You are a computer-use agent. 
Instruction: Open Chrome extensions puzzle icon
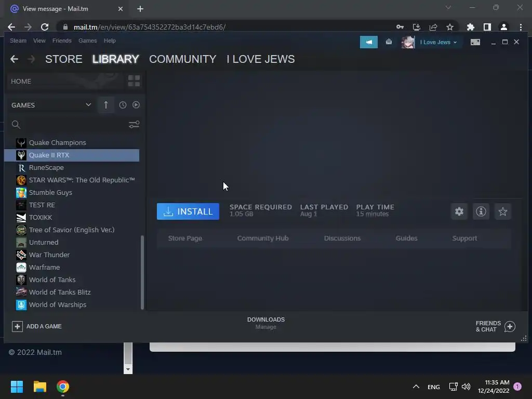pyautogui.click(x=470, y=27)
